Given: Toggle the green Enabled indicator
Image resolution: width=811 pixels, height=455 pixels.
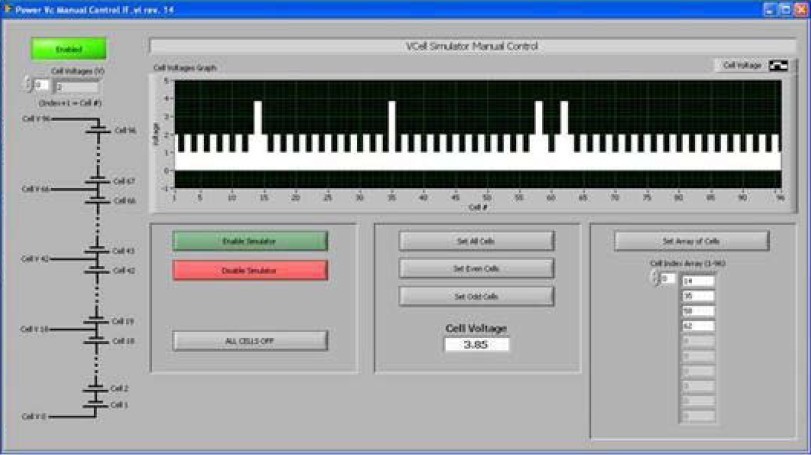Looking at the screenshot, I should point(68,48).
